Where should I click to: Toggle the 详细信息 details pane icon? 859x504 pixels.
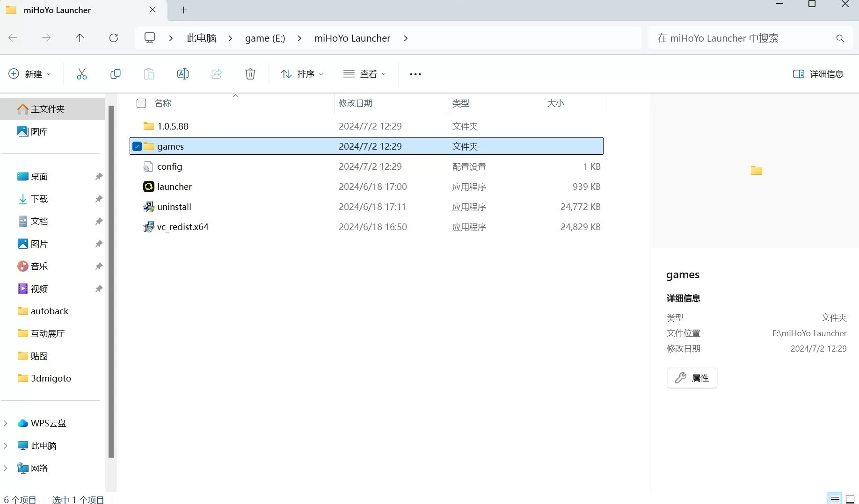[818, 74]
